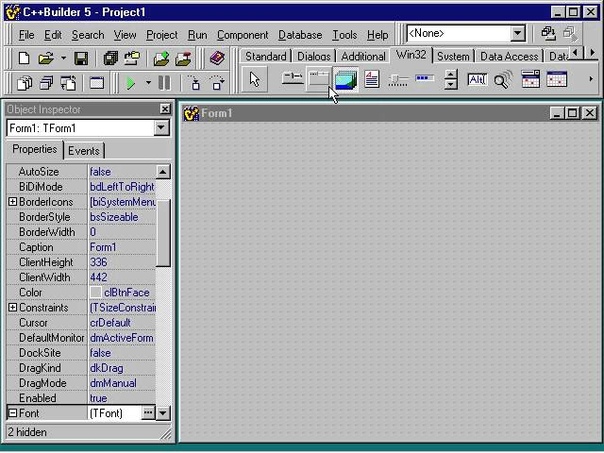Click Add File to Project icon
This screenshot has width=604, height=453.
coord(161,59)
